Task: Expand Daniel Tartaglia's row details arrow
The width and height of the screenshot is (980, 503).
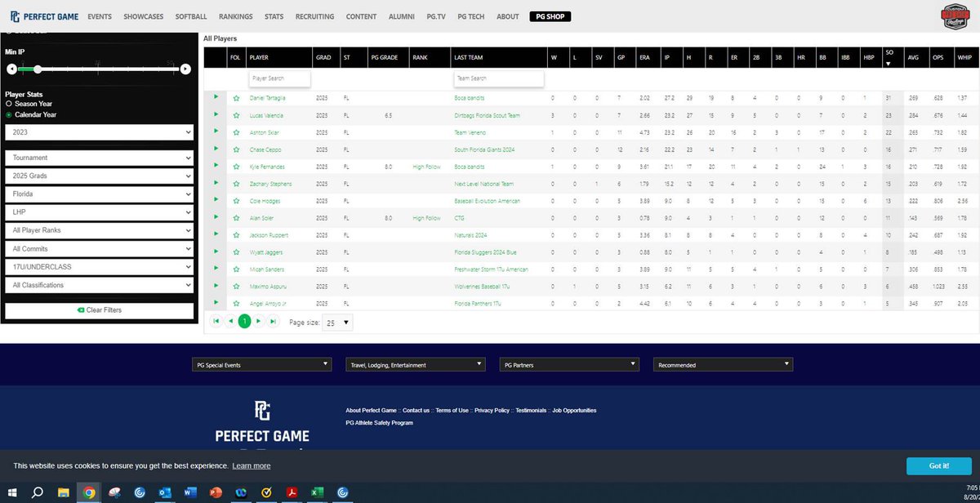Action: tap(216, 97)
